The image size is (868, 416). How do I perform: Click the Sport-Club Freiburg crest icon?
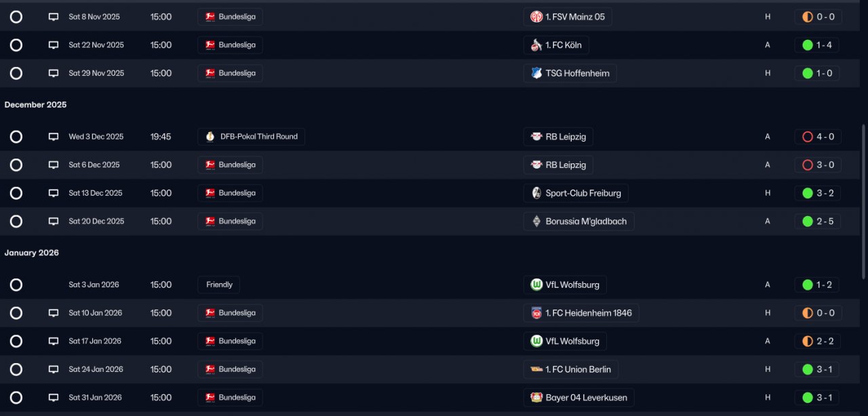(536, 193)
